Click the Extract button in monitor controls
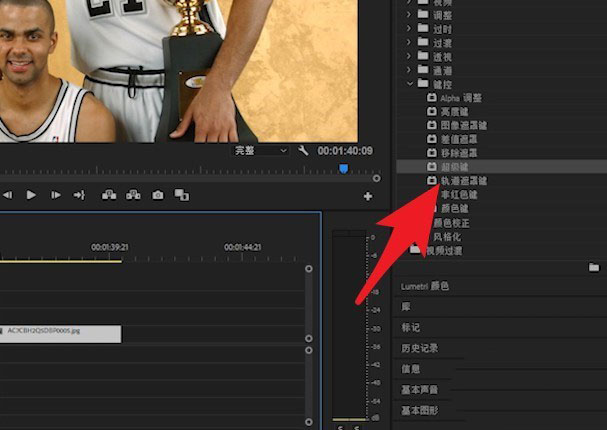607x430 pixels. [x=133, y=195]
